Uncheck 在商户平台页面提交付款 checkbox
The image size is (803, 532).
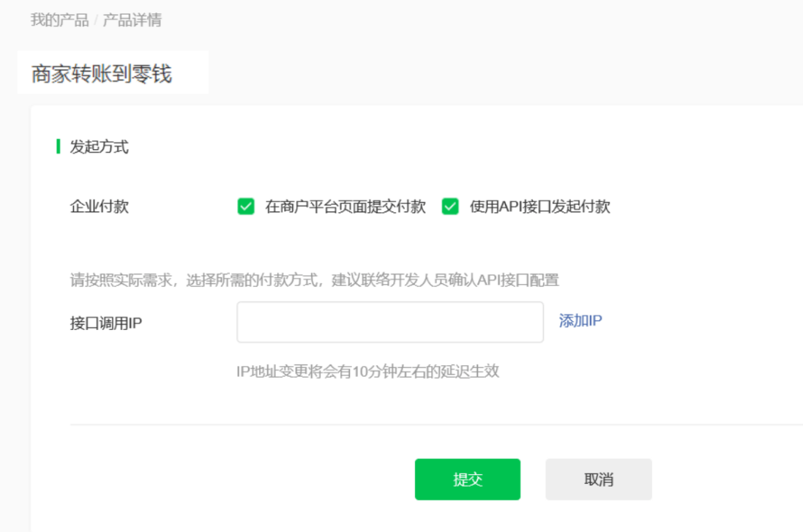point(246,206)
